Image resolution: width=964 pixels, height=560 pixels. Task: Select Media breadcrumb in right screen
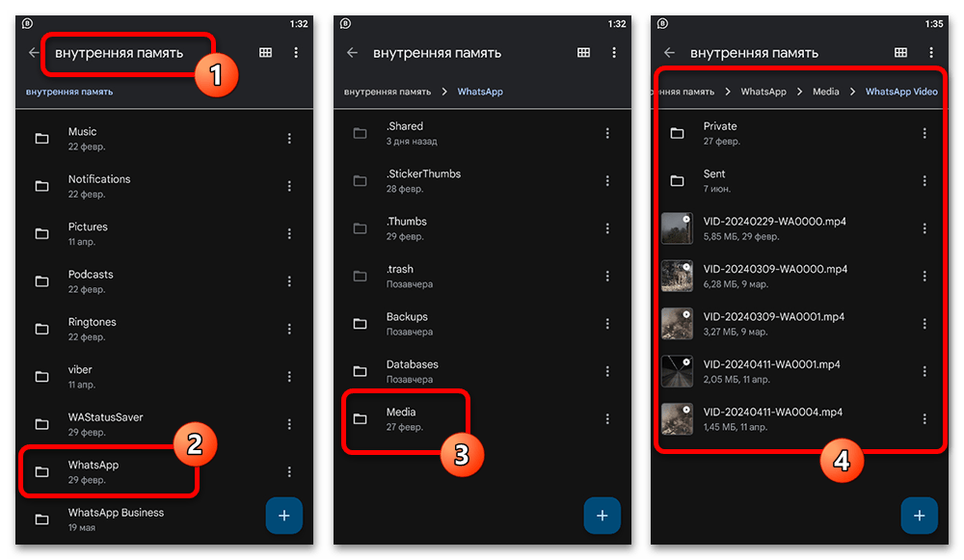point(826,92)
